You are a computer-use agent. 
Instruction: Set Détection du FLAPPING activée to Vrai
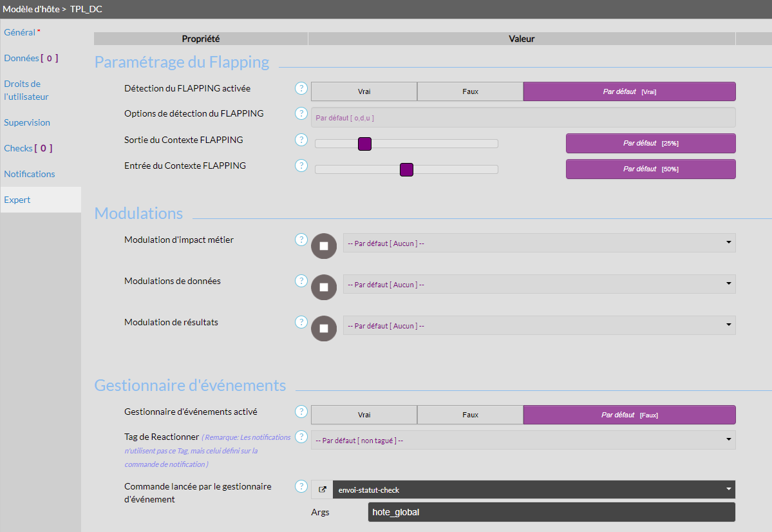(364, 91)
